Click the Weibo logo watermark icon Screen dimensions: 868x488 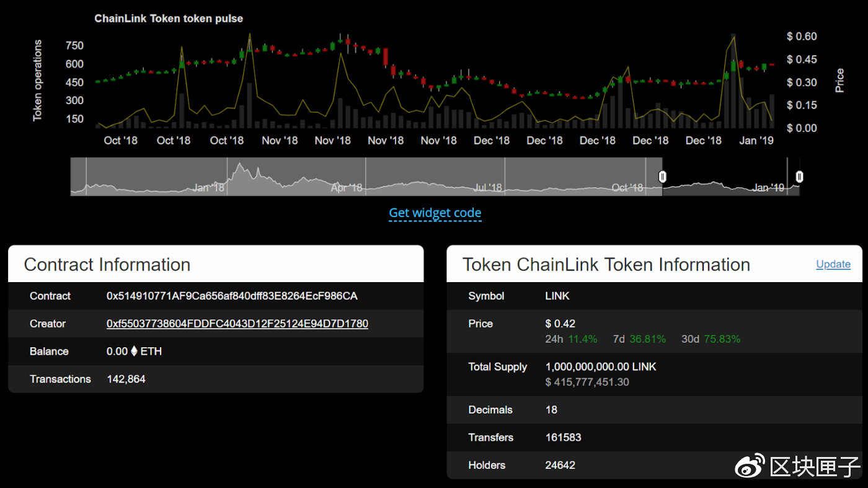click(x=750, y=466)
